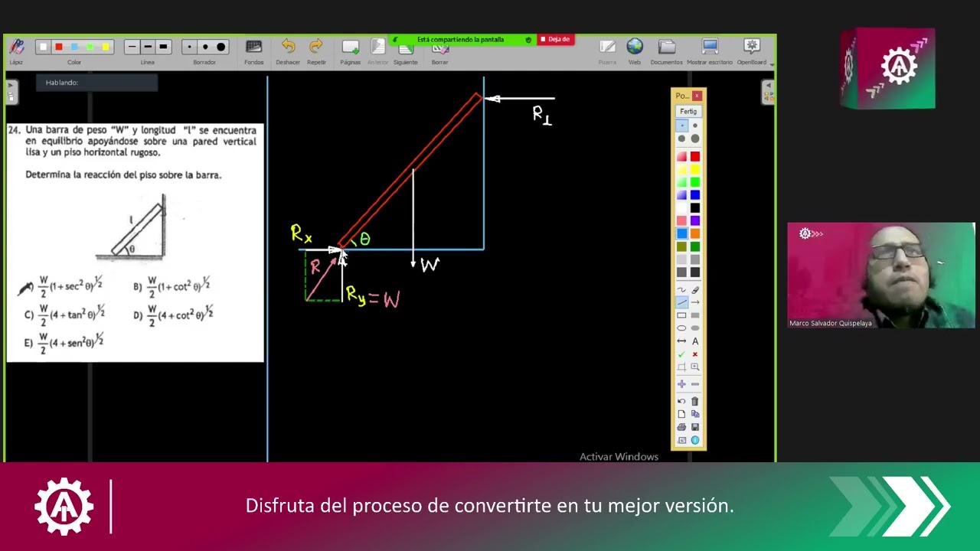Select large Borrador eraser size

tap(221, 47)
